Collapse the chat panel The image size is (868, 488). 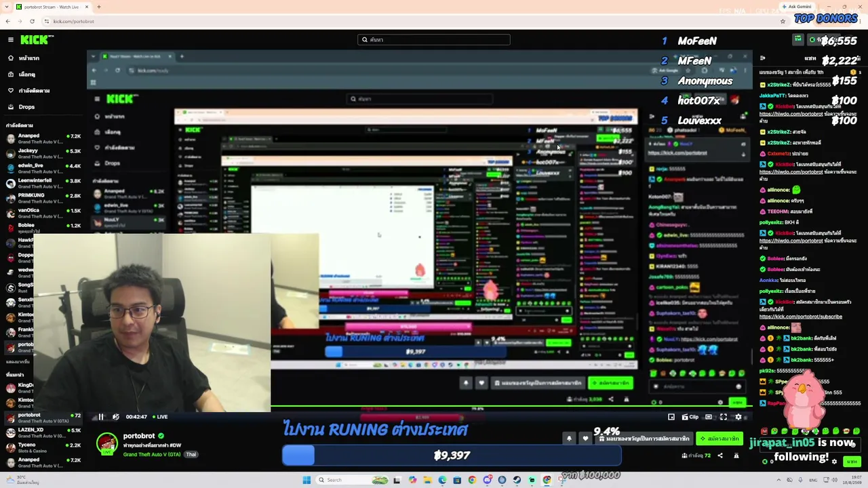[x=763, y=58]
